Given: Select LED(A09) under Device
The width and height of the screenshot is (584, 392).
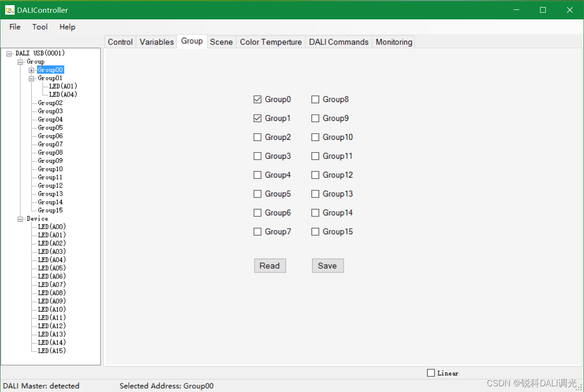Looking at the screenshot, I should point(52,301).
